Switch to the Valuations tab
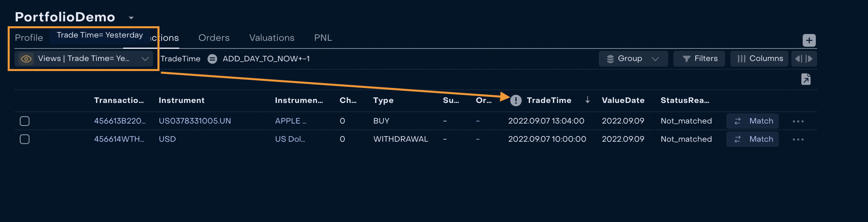Image resolution: width=868 pixels, height=222 pixels. click(272, 38)
